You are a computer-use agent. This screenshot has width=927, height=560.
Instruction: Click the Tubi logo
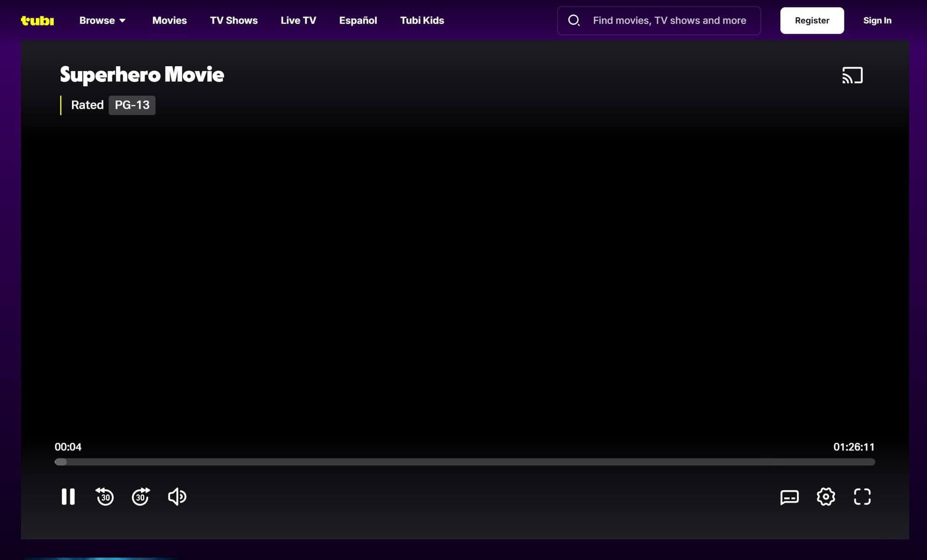pos(37,21)
